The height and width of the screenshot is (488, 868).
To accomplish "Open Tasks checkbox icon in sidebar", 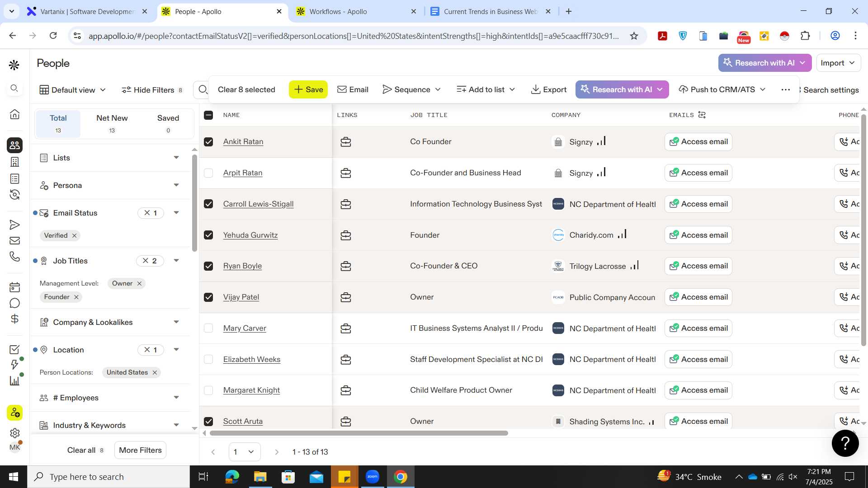I will [14, 349].
